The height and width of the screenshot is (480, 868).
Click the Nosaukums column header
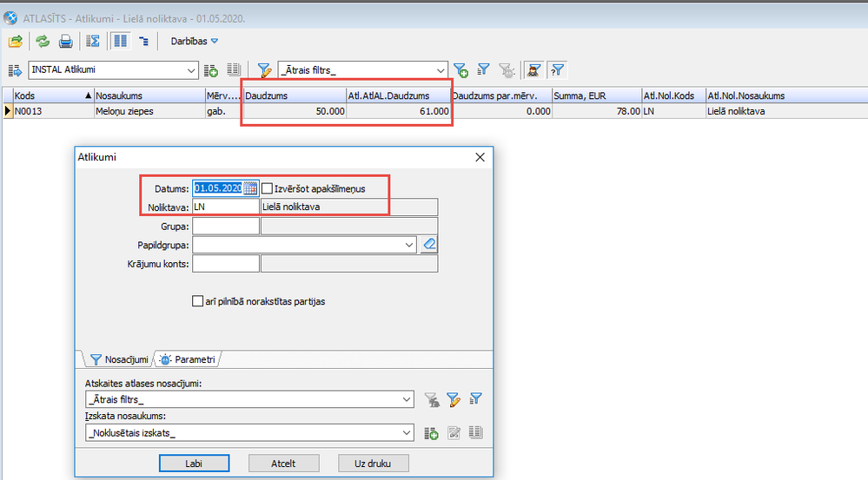point(149,95)
